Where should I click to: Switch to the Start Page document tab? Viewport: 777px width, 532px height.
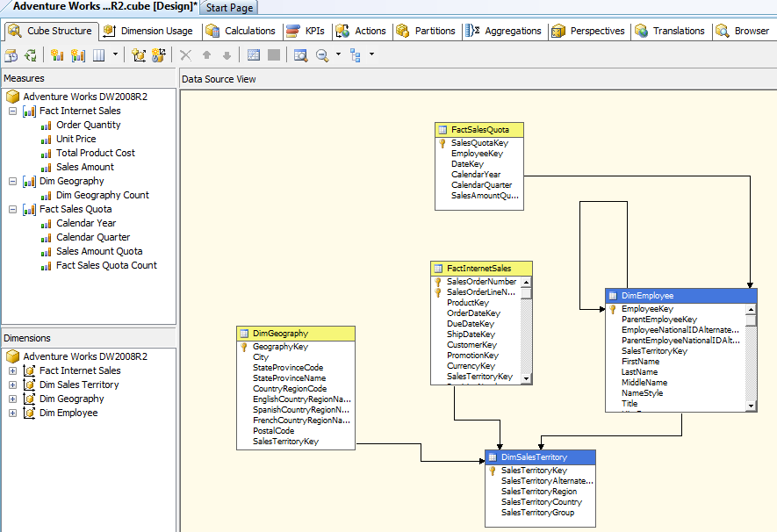coord(229,7)
